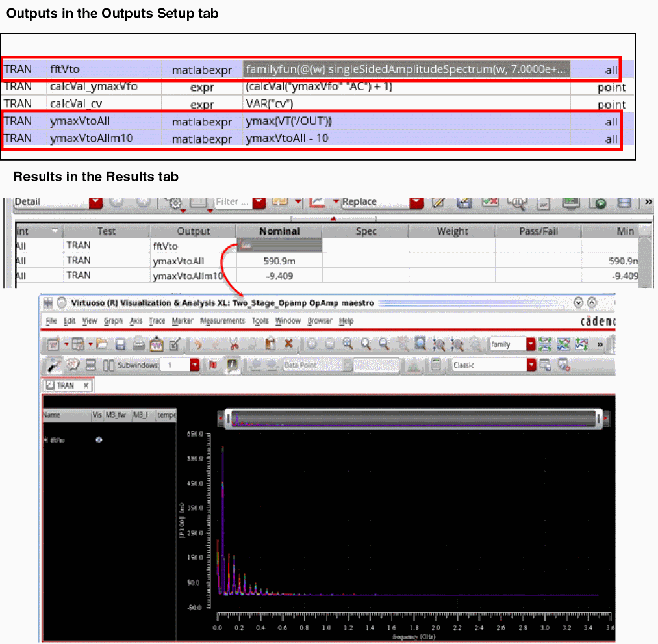Close the TRAN tab

[x=86, y=385]
